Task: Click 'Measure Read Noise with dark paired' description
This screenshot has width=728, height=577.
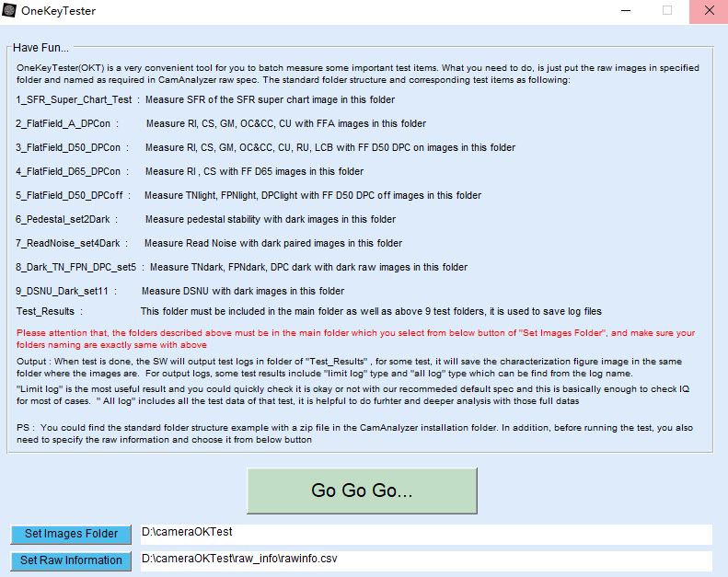Action: point(273,243)
